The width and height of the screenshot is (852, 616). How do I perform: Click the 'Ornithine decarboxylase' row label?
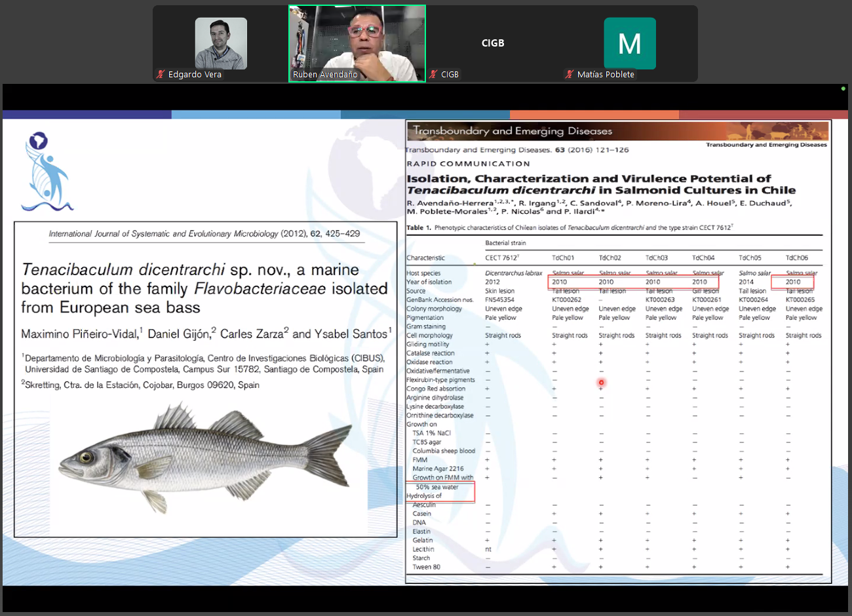[440, 415]
